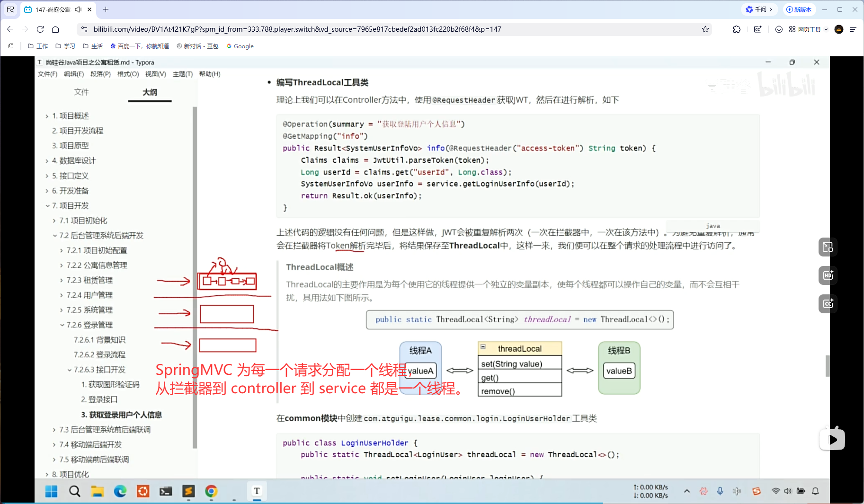Open the 网页工具 dropdown

tap(809, 29)
